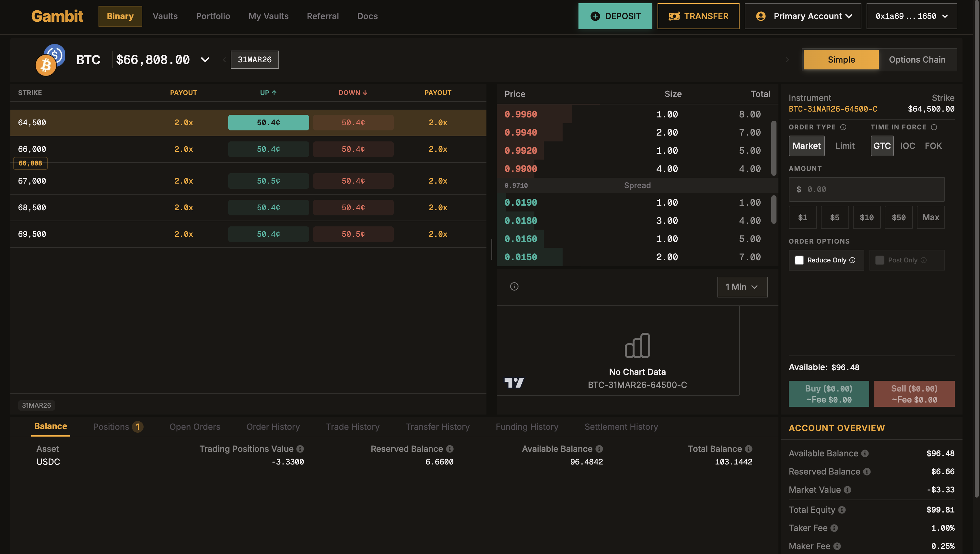Switch to Simple view

pyautogui.click(x=841, y=60)
